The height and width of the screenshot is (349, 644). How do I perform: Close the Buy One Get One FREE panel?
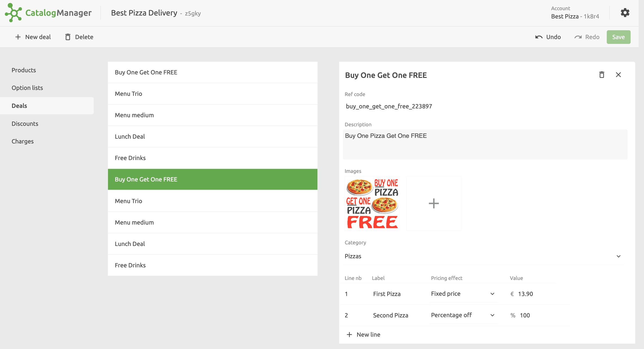click(x=618, y=75)
